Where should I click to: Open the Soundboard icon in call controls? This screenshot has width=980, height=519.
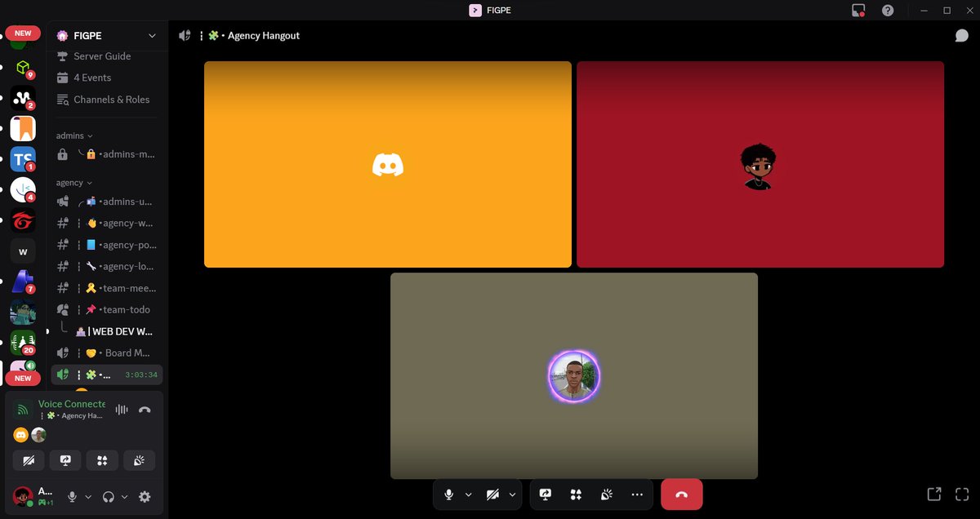click(x=605, y=495)
